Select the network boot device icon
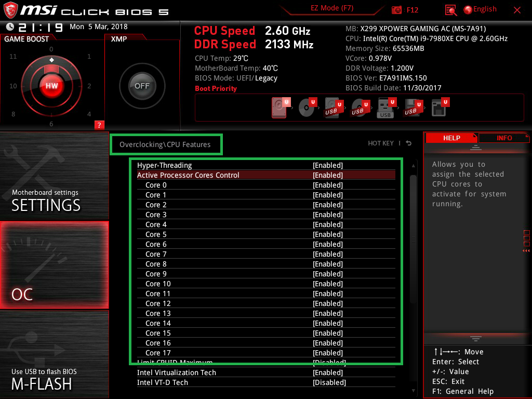 coord(440,108)
